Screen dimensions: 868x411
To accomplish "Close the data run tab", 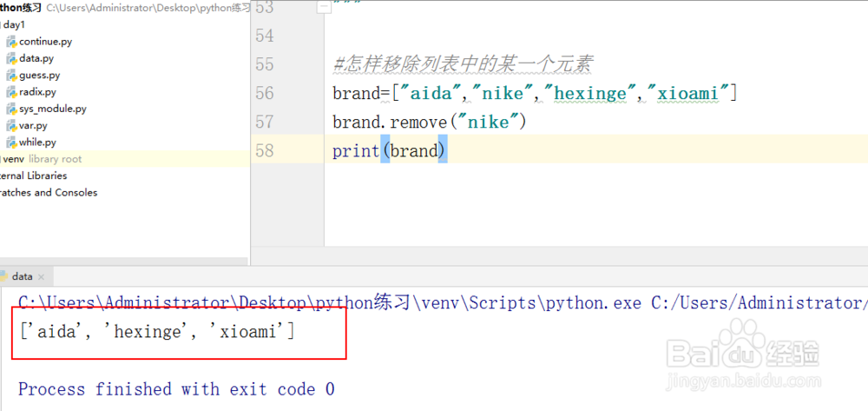I will 43,277.
